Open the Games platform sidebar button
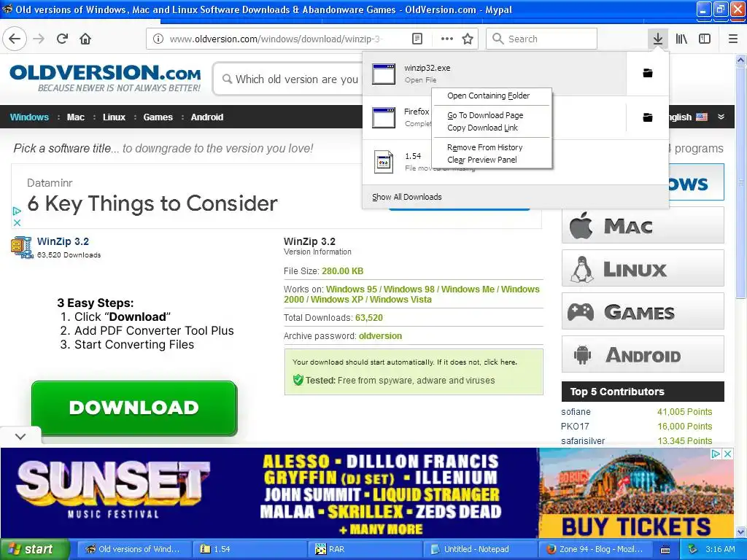 (x=643, y=311)
